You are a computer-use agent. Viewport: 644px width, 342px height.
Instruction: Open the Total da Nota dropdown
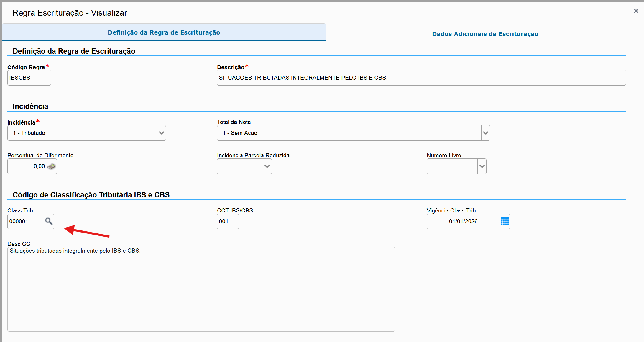pos(485,133)
